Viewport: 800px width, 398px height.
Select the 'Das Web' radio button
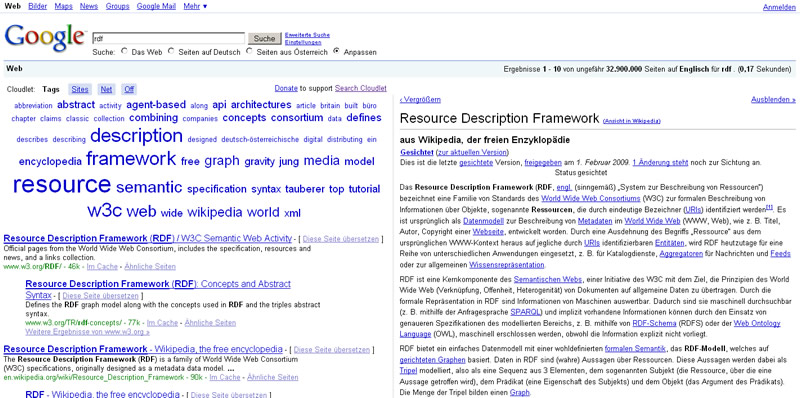pos(124,51)
